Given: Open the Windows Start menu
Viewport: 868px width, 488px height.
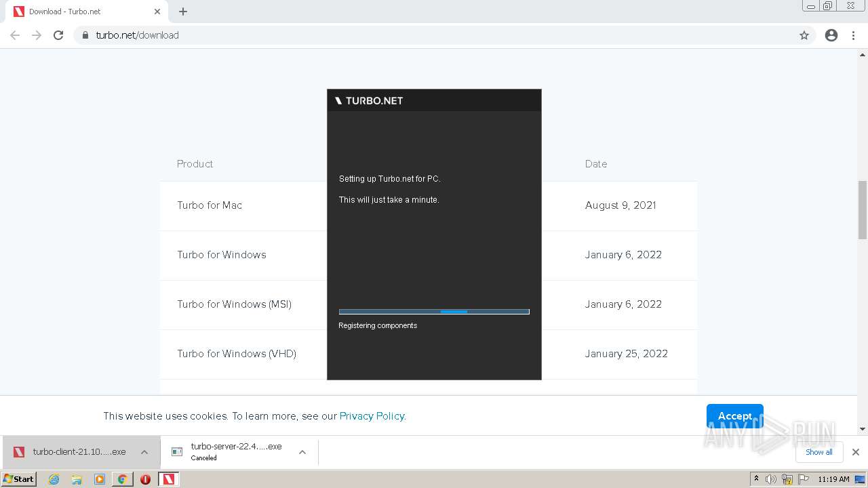Looking at the screenshot, I should (x=19, y=479).
